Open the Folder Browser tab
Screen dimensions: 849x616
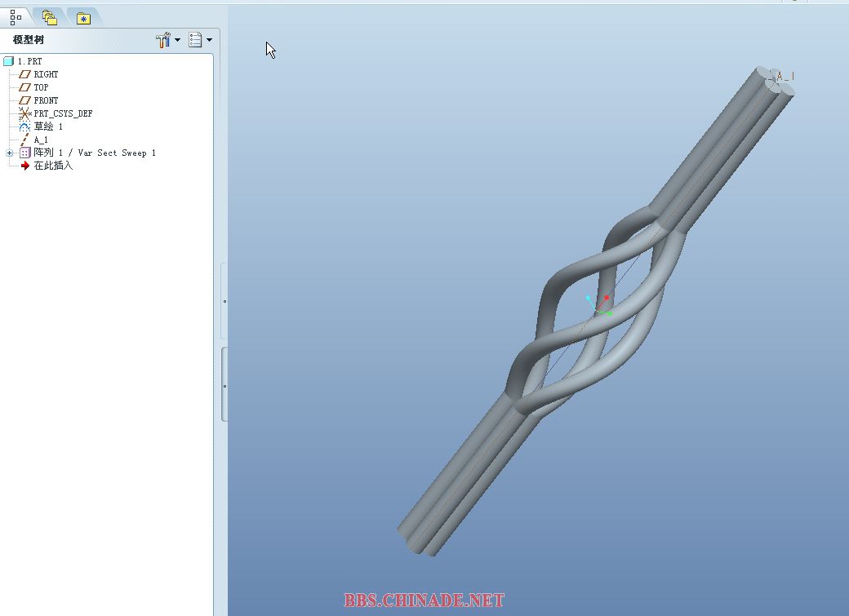pyautogui.click(x=50, y=17)
